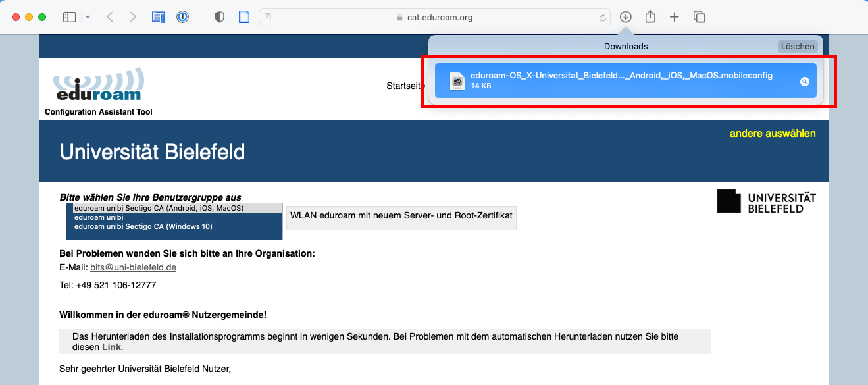This screenshot has width=868, height=385.
Task: Click the eduroam logo
Action: 98,84
